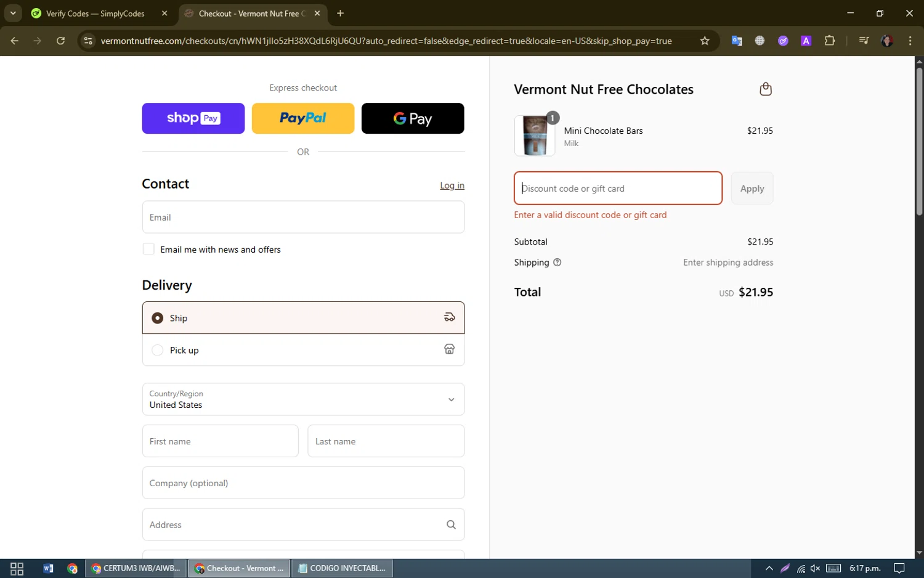Open Google Translate extension icon
The image size is (924, 578).
(x=737, y=41)
